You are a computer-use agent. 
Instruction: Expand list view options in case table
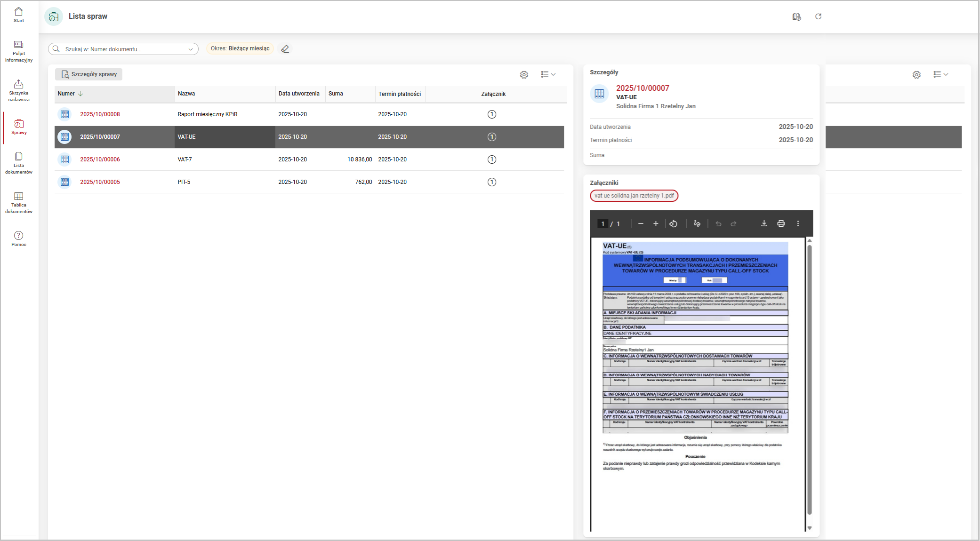coord(548,74)
